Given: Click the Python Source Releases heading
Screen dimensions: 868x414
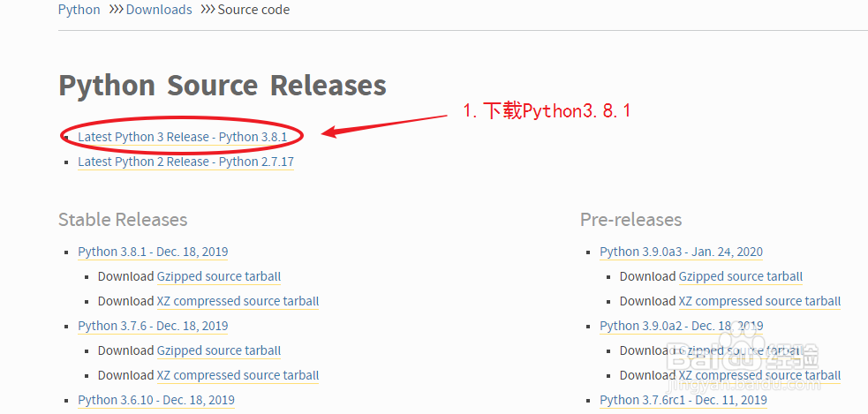Looking at the screenshot, I should coord(223,86).
